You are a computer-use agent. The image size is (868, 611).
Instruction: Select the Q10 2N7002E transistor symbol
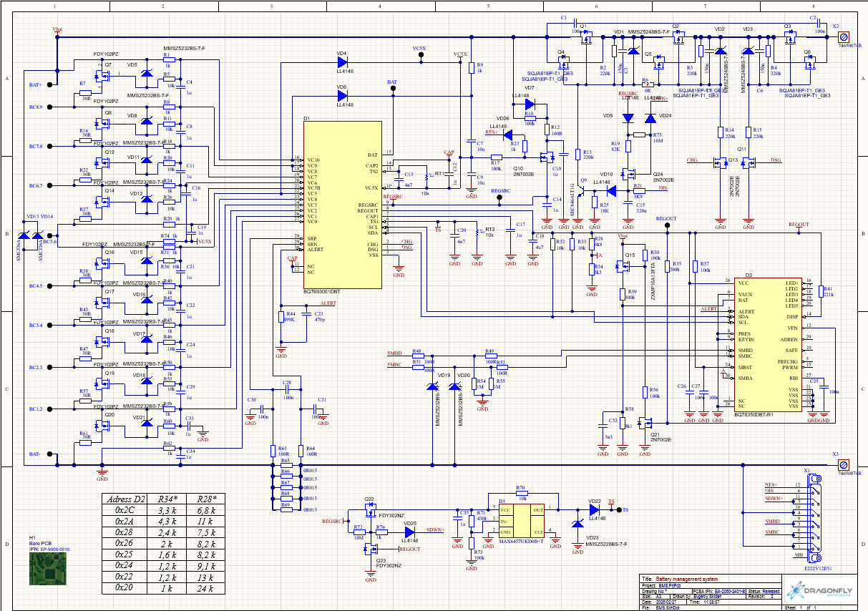(x=547, y=158)
